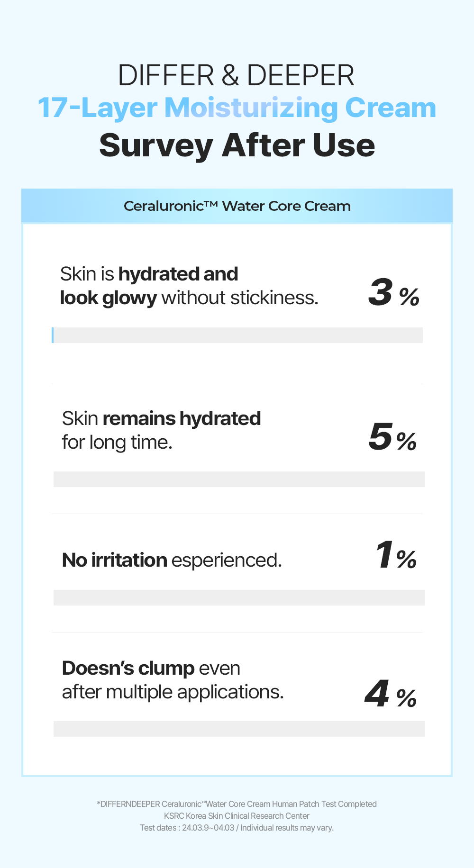The height and width of the screenshot is (868, 474).
Task: Click the "Human Patch Test Completed" footnote line
Action: coord(237,804)
